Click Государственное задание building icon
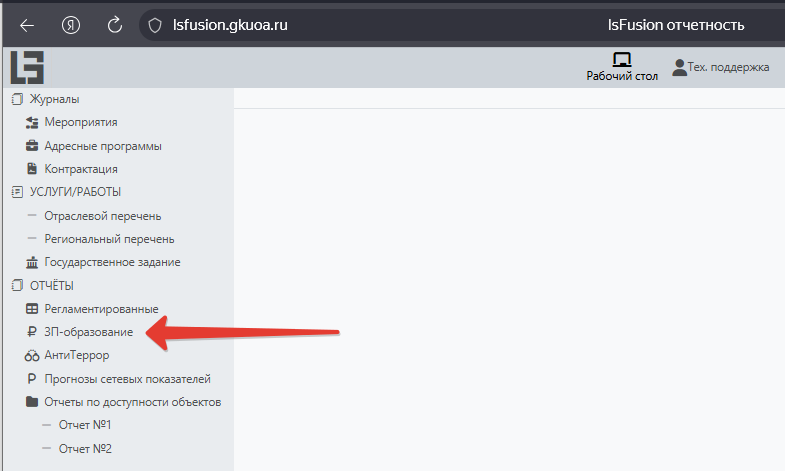The height and width of the screenshot is (471, 785). (x=32, y=262)
